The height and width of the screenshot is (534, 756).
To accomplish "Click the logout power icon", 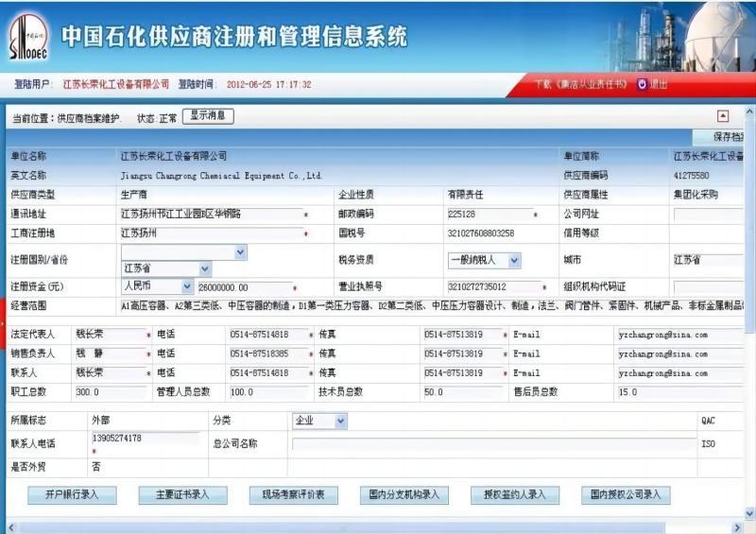I will [642, 84].
